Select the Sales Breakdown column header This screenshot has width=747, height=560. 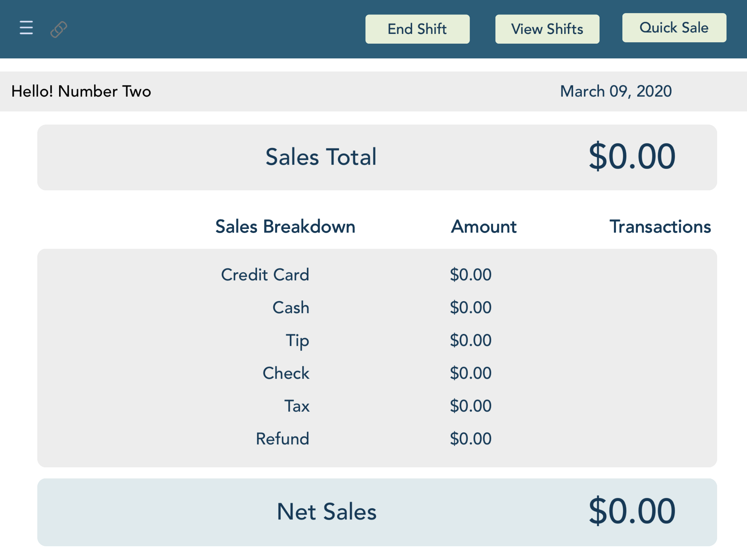(286, 227)
